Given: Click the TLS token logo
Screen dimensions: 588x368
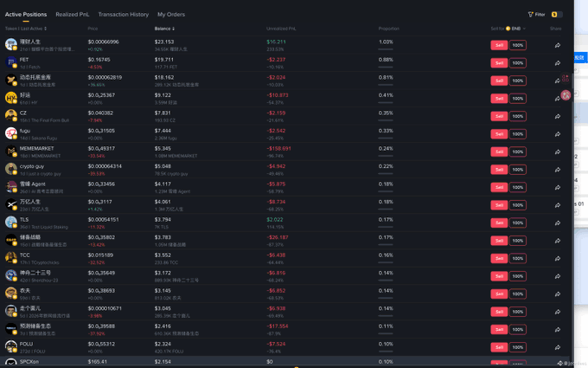Looking at the screenshot, I should pos(11,222).
